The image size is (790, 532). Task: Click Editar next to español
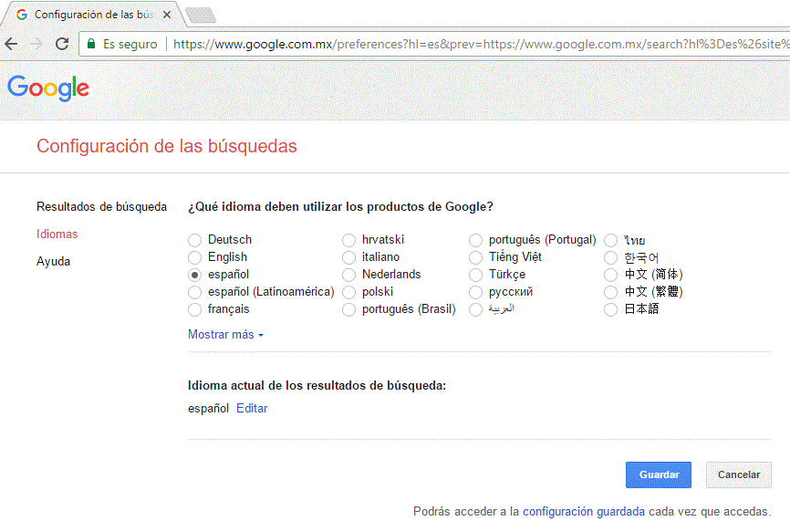coord(252,408)
